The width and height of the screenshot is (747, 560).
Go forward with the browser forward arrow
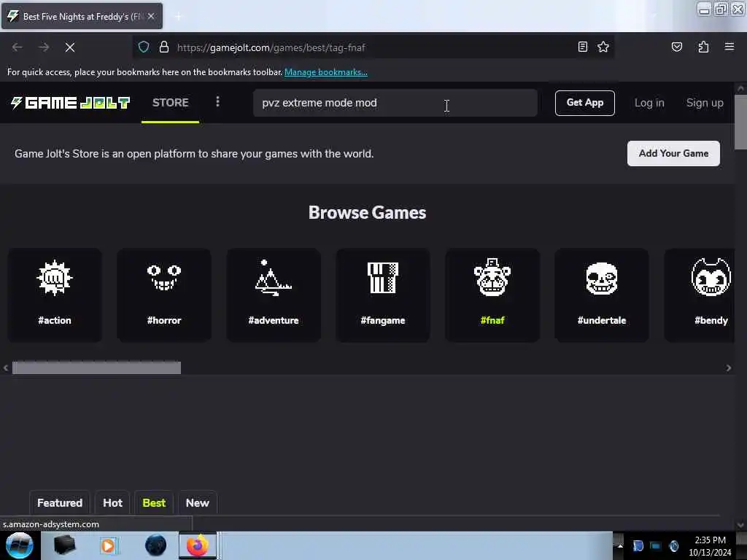[44, 47]
